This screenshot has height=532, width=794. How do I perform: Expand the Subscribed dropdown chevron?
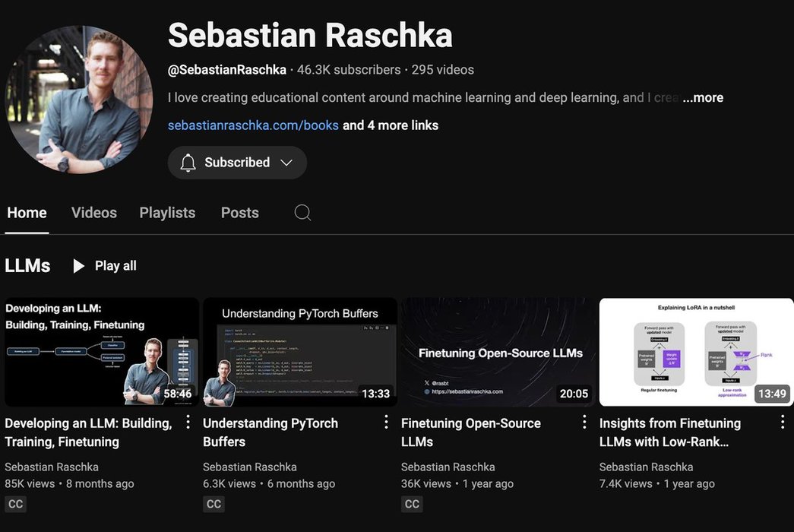286,163
